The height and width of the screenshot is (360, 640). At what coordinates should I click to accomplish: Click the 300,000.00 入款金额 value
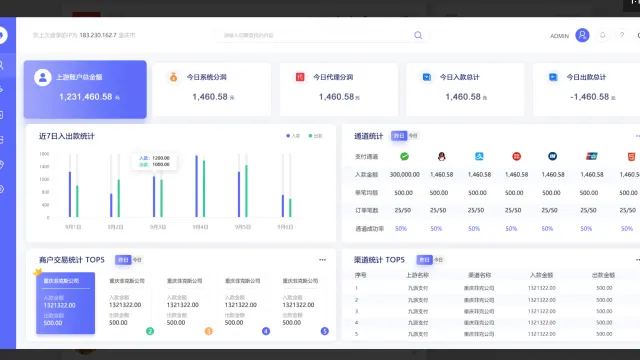pyautogui.click(x=404, y=174)
